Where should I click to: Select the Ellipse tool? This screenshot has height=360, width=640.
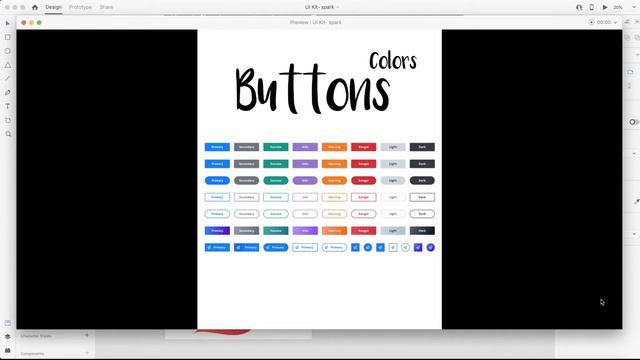click(8, 51)
